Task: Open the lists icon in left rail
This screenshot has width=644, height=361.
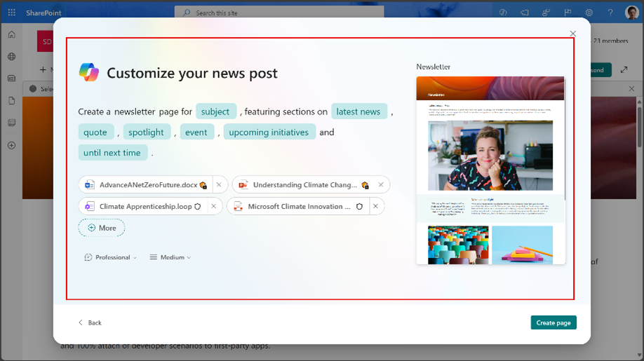Action: point(11,123)
